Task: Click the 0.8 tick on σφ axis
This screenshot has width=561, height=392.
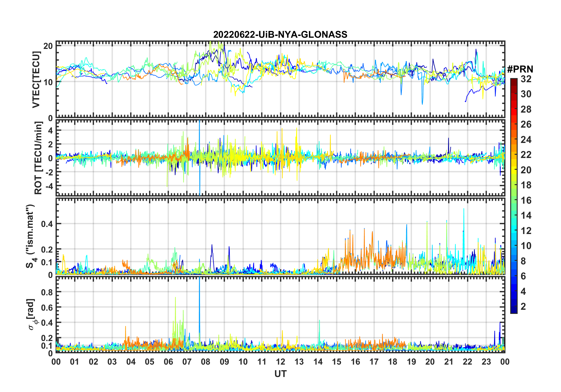Action: click(47, 292)
